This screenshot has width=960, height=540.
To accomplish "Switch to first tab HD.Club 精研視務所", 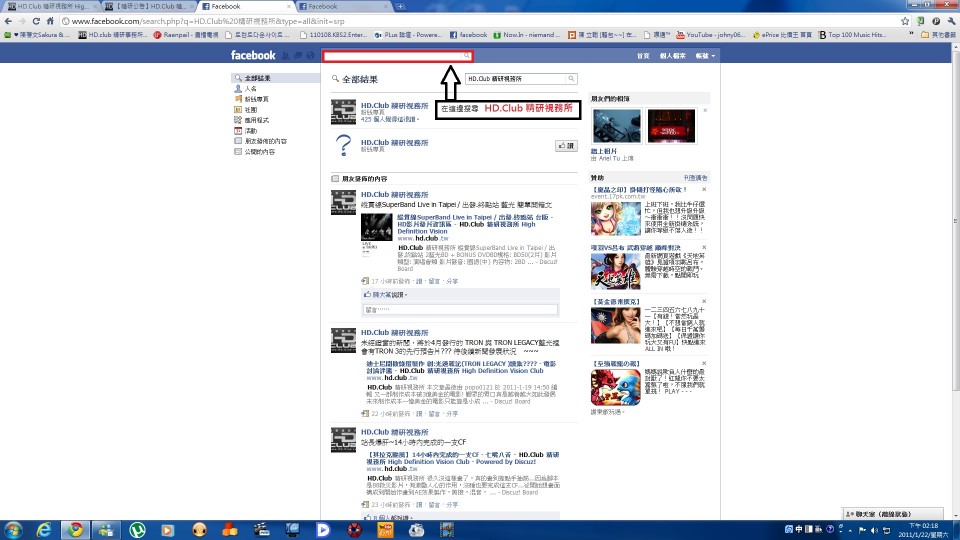I will (50, 6).
